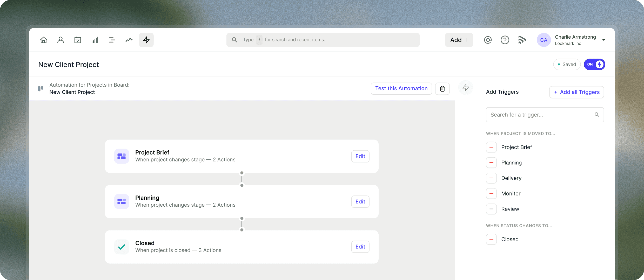Open the Calendar tasks icon
The image size is (644, 280).
[78, 40]
